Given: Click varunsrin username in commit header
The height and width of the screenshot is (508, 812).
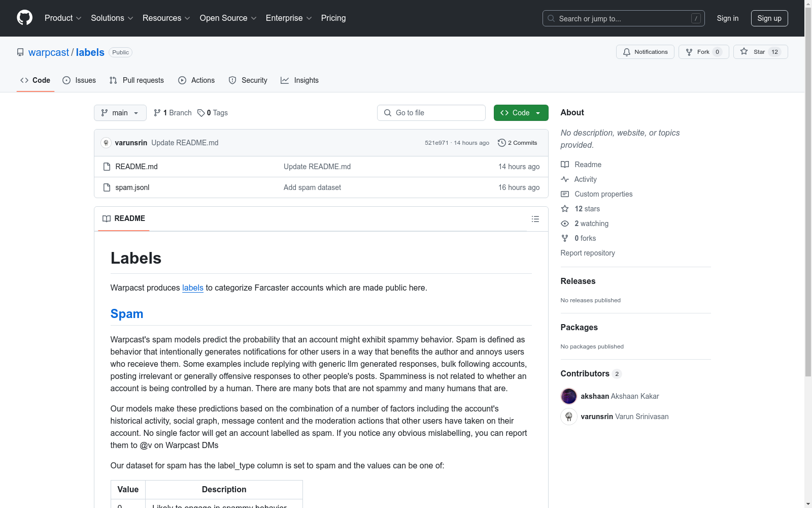Looking at the screenshot, I should tap(131, 143).
